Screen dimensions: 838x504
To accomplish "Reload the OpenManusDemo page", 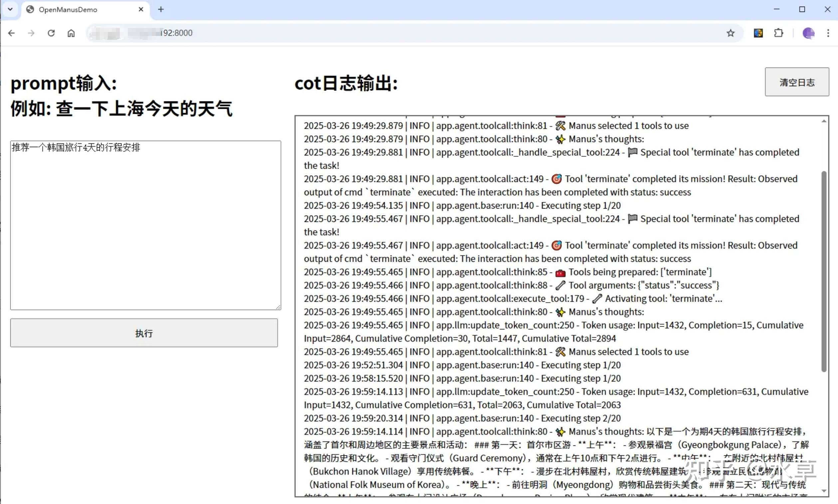I will tap(51, 33).
